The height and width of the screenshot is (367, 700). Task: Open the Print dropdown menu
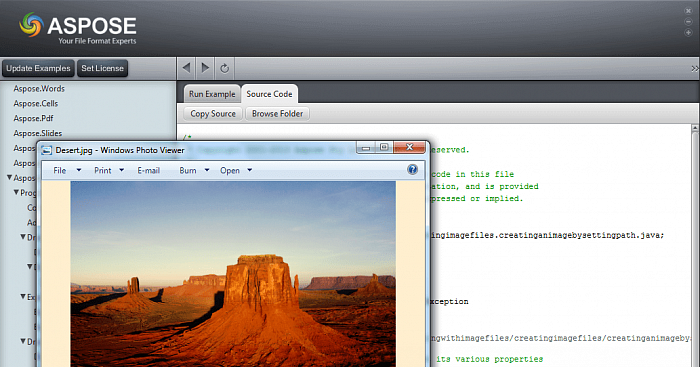tap(109, 170)
